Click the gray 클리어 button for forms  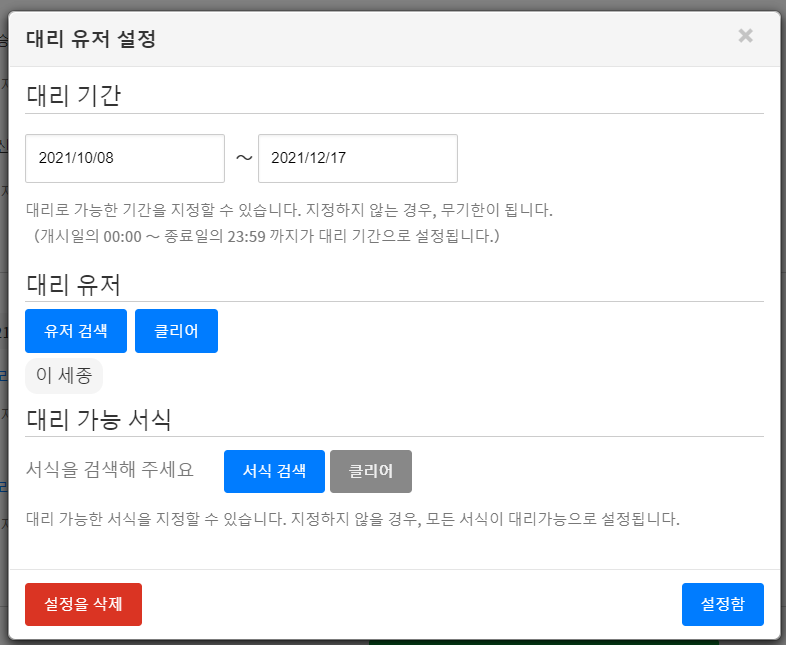[x=370, y=471]
